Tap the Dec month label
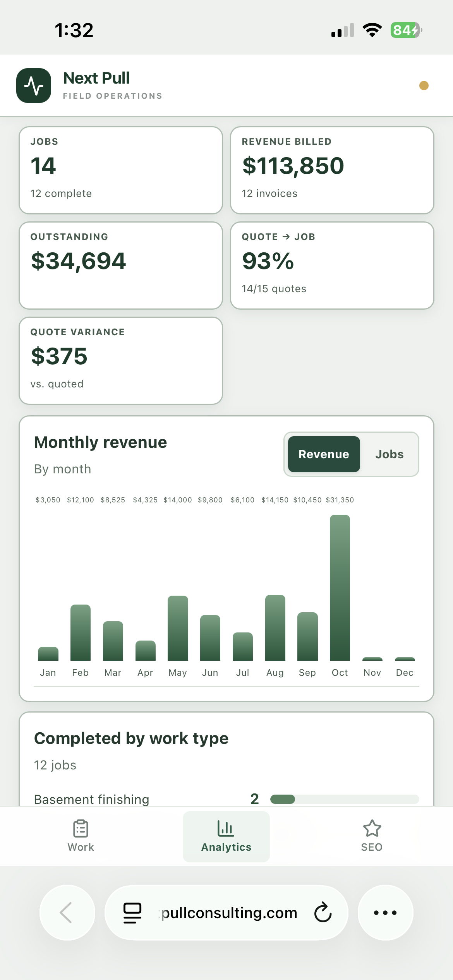 point(405,673)
